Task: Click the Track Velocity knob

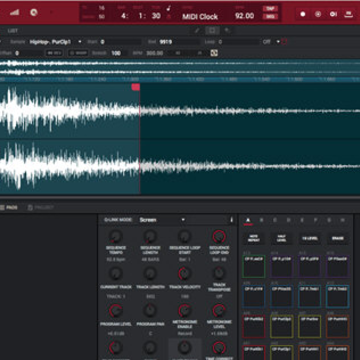Action: tap(184, 274)
